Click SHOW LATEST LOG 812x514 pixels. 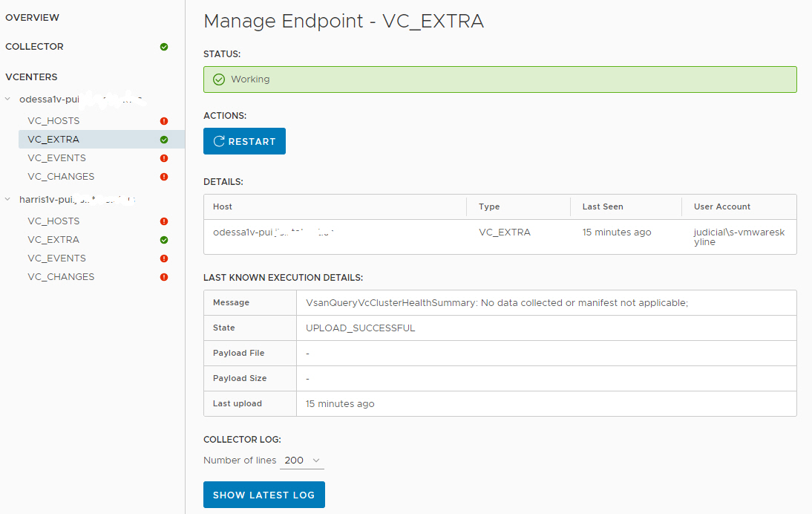point(263,495)
